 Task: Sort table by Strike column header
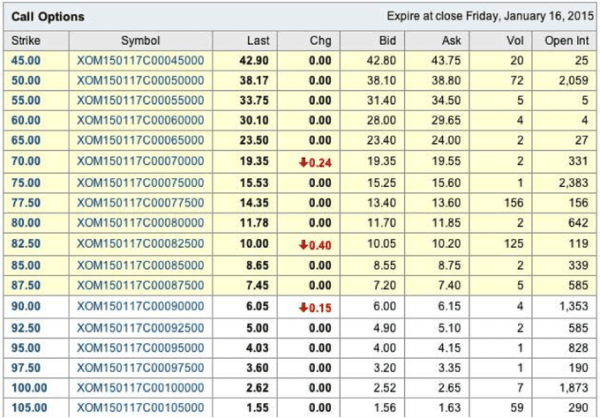[25, 40]
